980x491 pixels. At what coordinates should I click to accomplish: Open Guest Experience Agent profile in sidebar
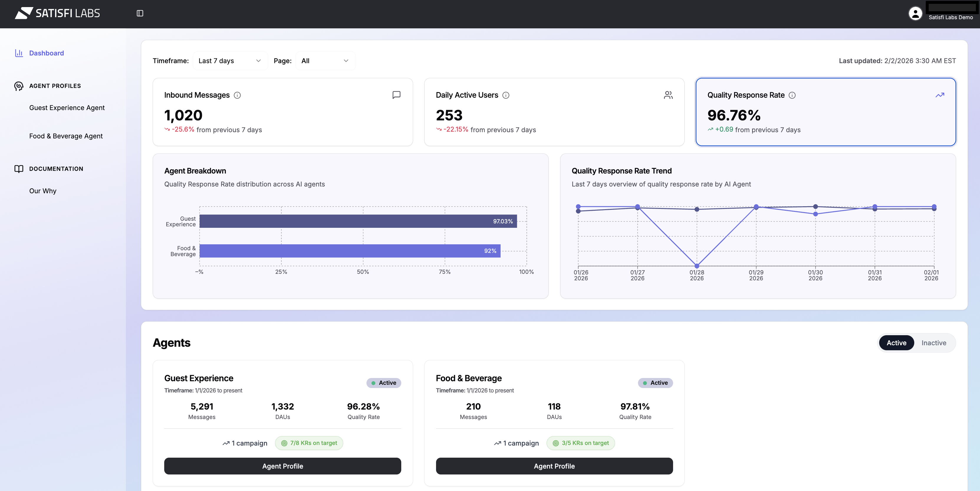(67, 108)
